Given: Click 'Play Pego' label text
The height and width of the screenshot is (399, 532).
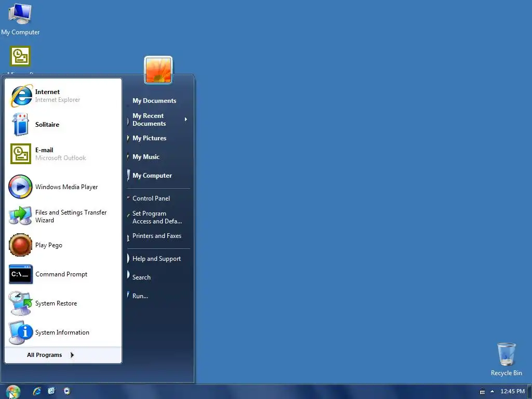Looking at the screenshot, I should 48,245.
